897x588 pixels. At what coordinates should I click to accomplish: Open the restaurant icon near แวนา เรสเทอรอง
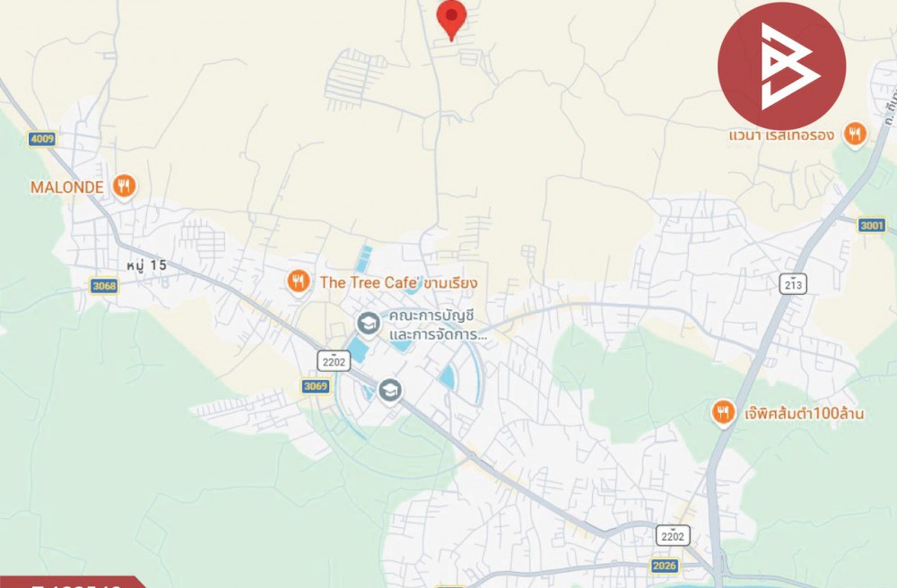pyautogui.click(x=854, y=134)
